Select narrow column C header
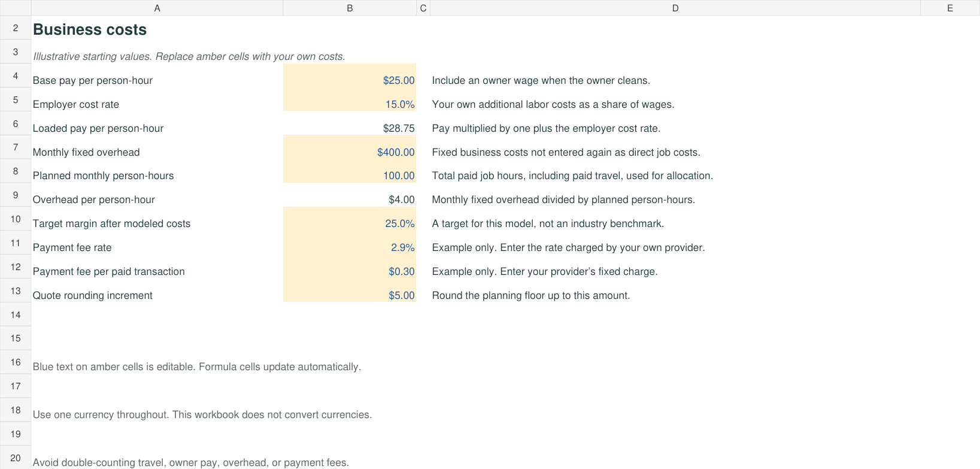980x469 pixels. (x=423, y=8)
